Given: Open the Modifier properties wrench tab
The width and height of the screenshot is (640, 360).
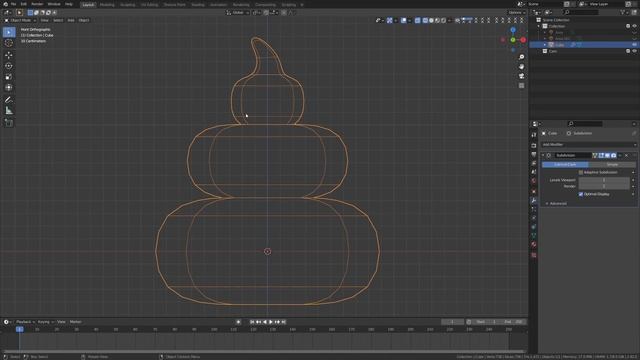Looking at the screenshot, I should click(533, 200).
